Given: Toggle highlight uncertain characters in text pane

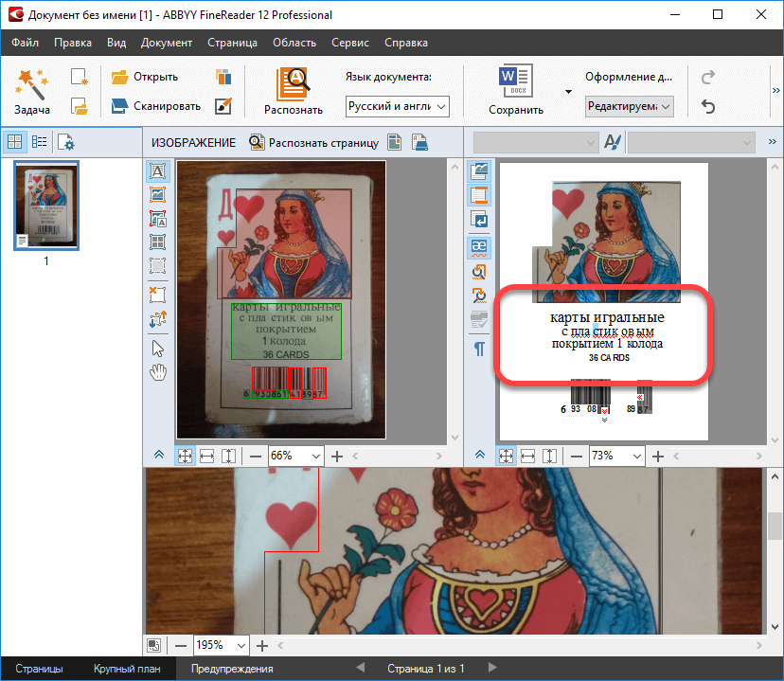Looking at the screenshot, I should pyautogui.click(x=479, y=247).
